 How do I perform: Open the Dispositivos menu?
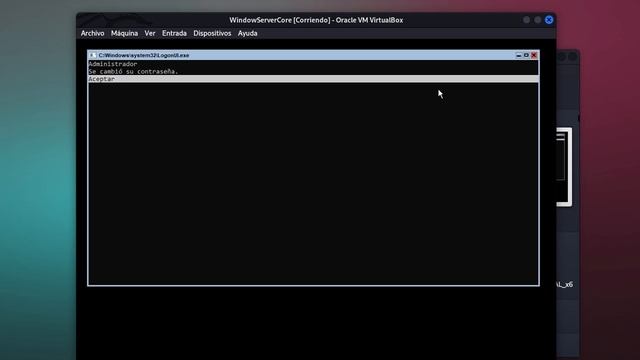(212, 33)
